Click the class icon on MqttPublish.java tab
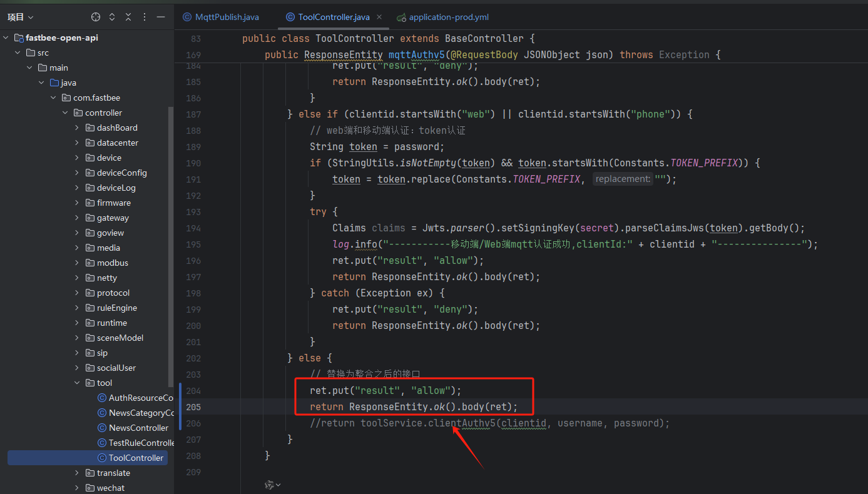 [x=187, y=17]
